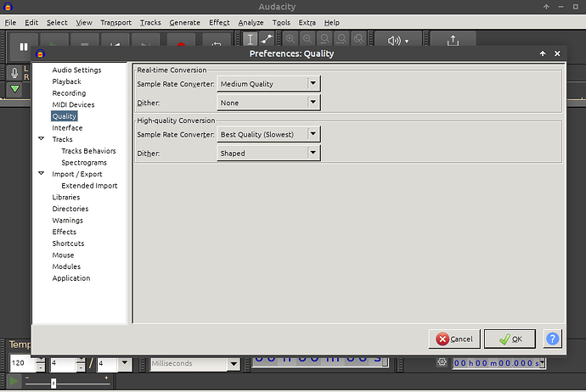This screenshot has width=586, height=392.
Task: Click the Cancel button
Action: click(x=454, y=339)
